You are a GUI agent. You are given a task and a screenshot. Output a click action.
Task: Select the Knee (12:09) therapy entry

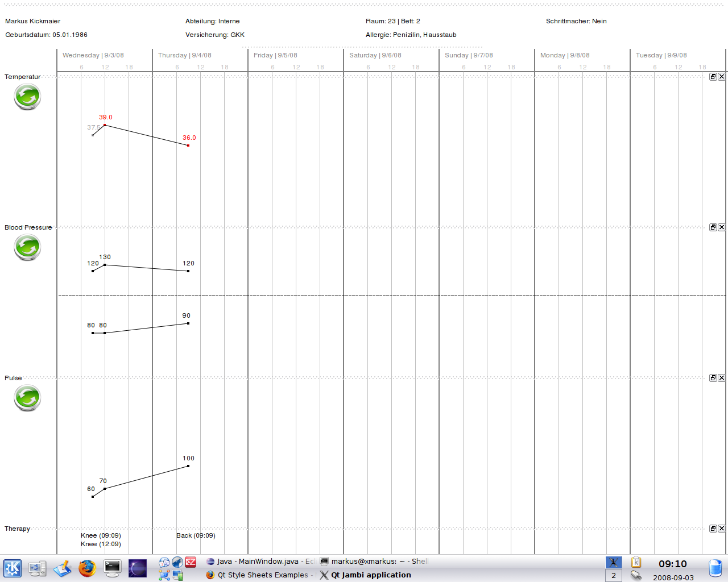coord(101,544)
